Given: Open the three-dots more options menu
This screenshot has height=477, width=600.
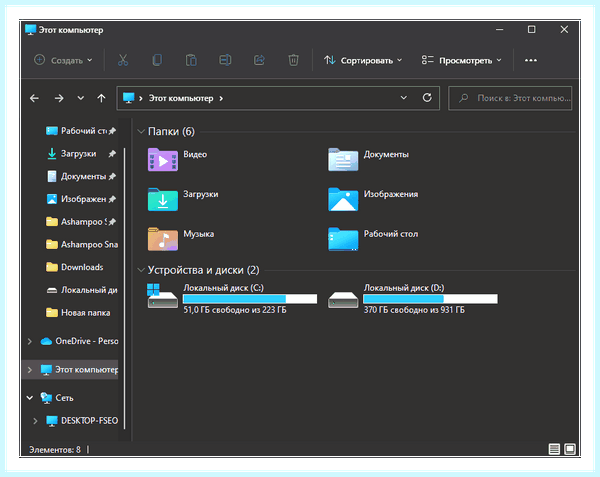Looking at the screenshot, I should (x=531, y=60).
